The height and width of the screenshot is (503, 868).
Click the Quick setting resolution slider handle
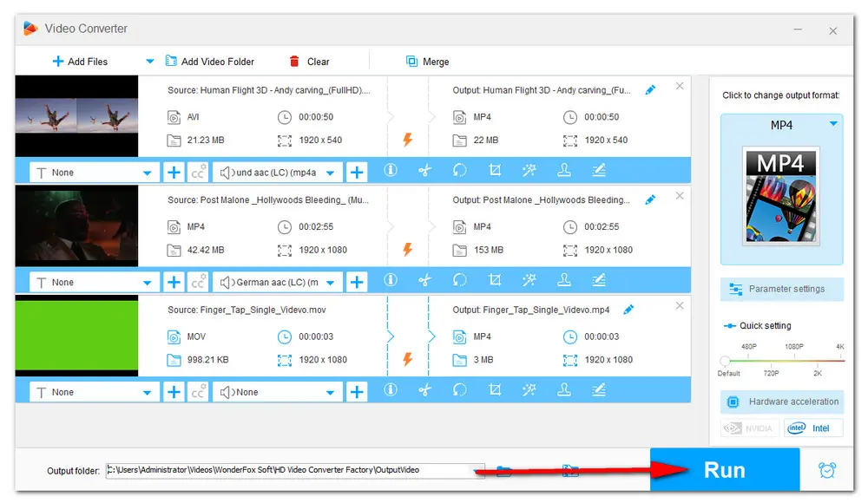[x=726, y=361]
